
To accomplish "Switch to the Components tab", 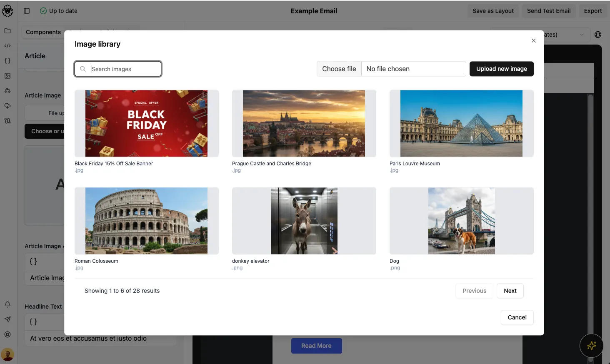I will (43, 32).
